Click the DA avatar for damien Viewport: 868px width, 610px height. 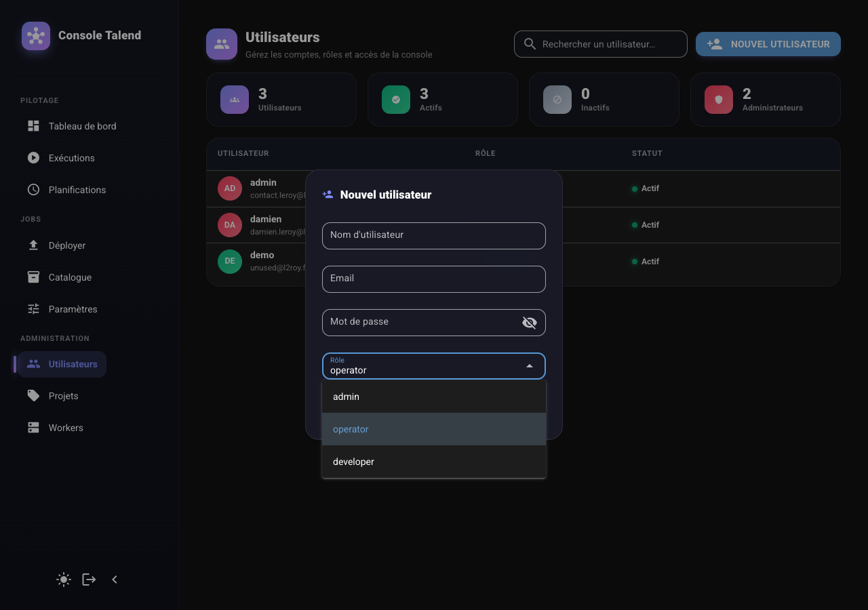click(x=230, y=225)
